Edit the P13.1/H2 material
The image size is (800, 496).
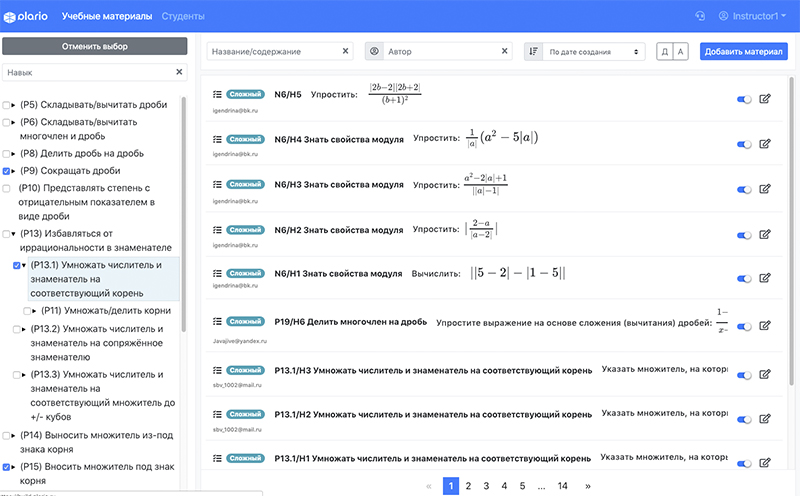[764, 419]
